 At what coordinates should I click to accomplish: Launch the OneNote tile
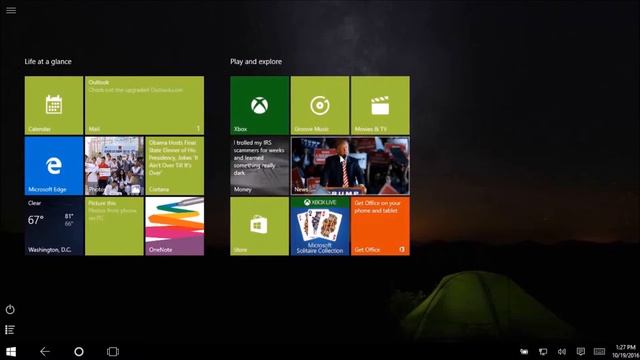tap(175, 226)
